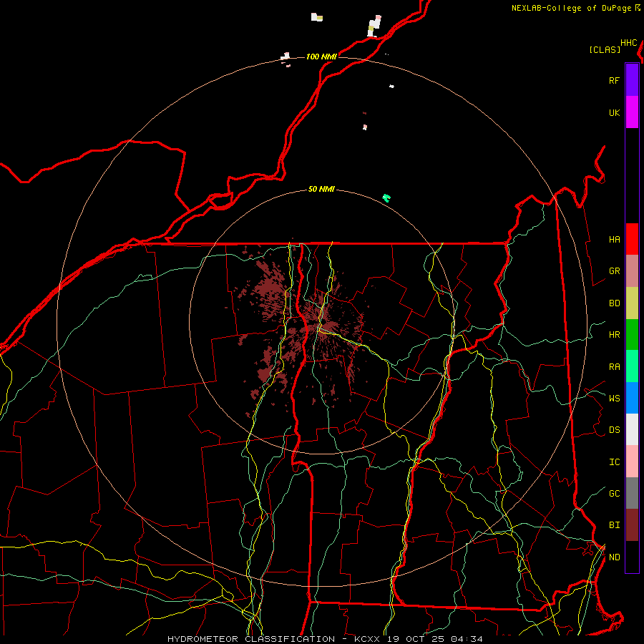Click the "BI" legend label
Image resolution: width=644 pixels, height=644 pixels.
point(614,525)
